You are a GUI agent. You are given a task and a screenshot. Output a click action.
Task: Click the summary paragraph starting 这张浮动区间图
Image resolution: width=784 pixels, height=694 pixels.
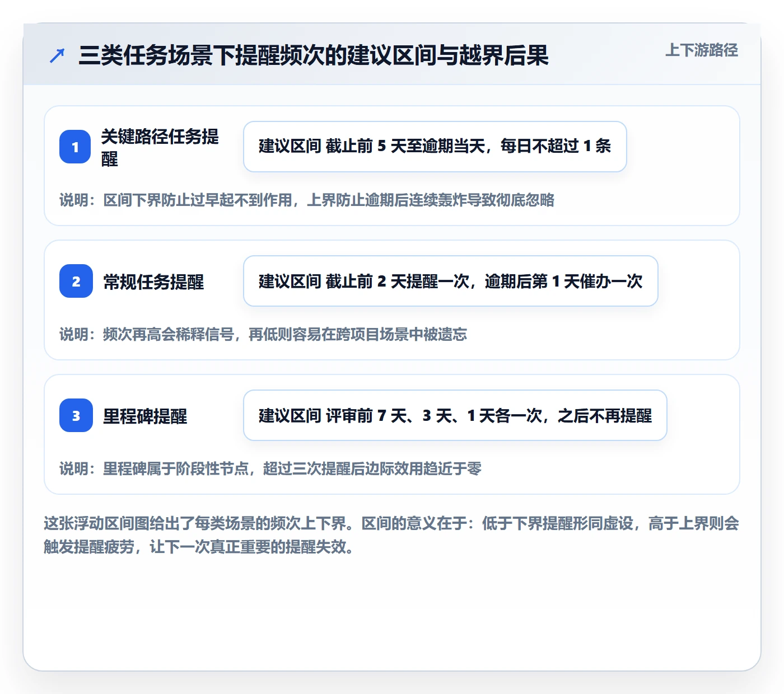click(391, 535)
